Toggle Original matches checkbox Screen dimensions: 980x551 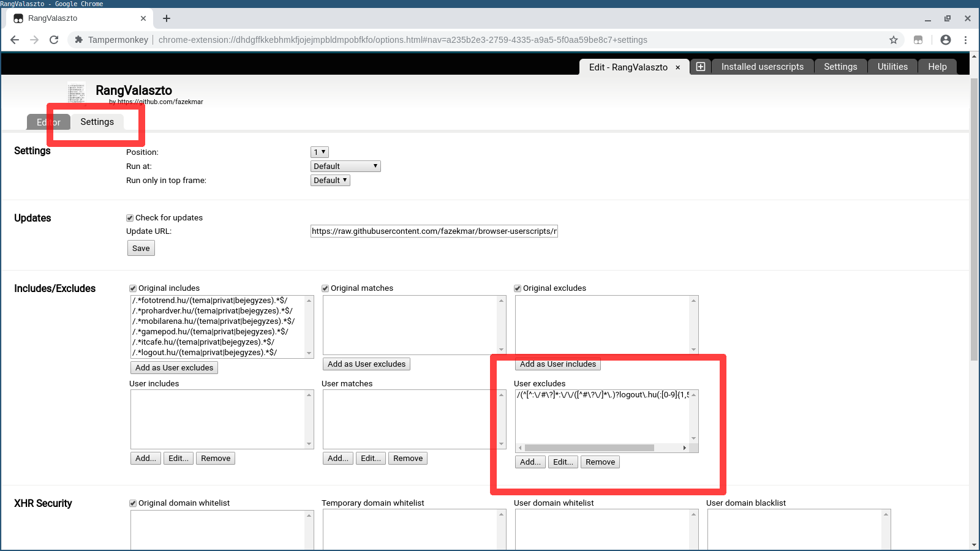click(325, 288)
